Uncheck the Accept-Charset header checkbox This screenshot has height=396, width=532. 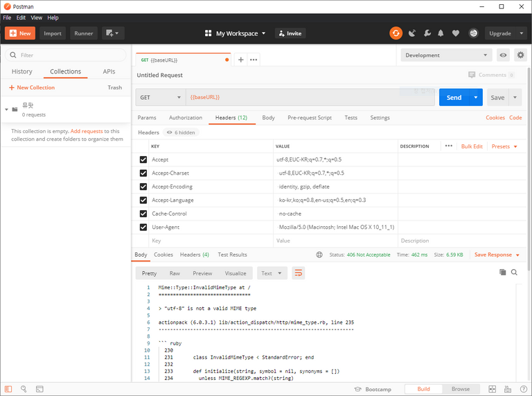(143, 173)
